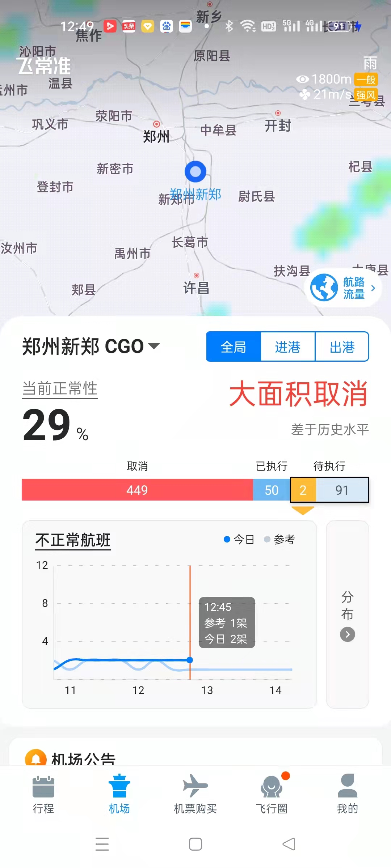Switch to 进港 arrivals view
Image resolution: width=391 pixels, height=868 pixels.
pyautogui.click(x=288, y=347)
